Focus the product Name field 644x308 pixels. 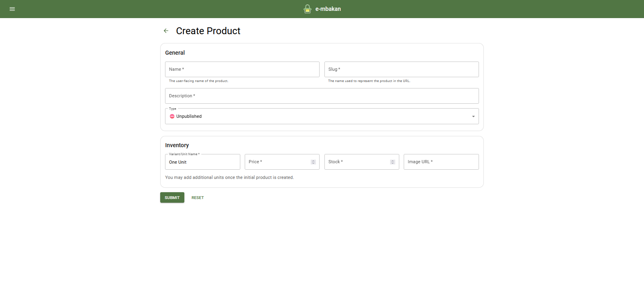pyautogui.click(x=242, y=70)
